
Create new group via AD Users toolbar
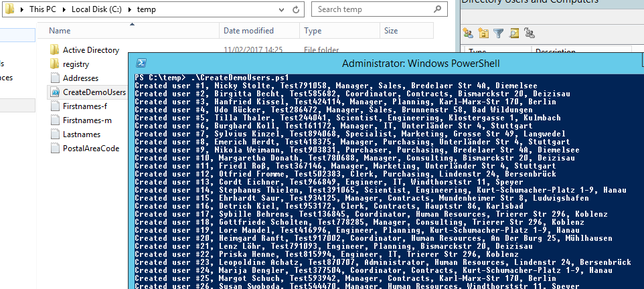tap(468, 33)
